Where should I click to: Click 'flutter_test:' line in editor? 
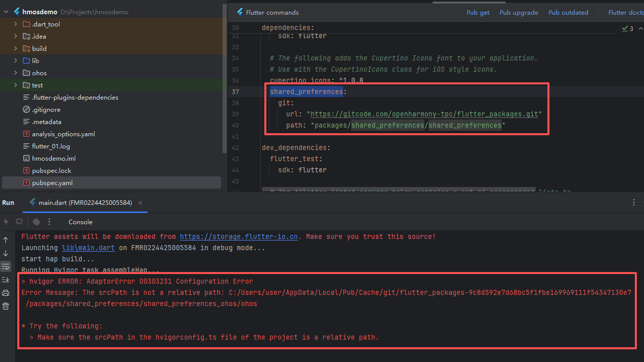pos(296,159)
